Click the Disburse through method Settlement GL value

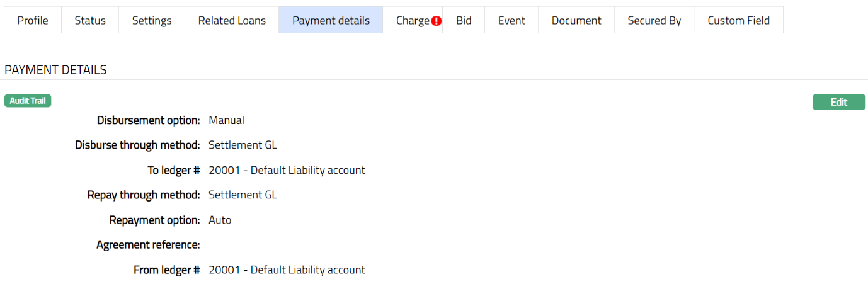(243, 145)
